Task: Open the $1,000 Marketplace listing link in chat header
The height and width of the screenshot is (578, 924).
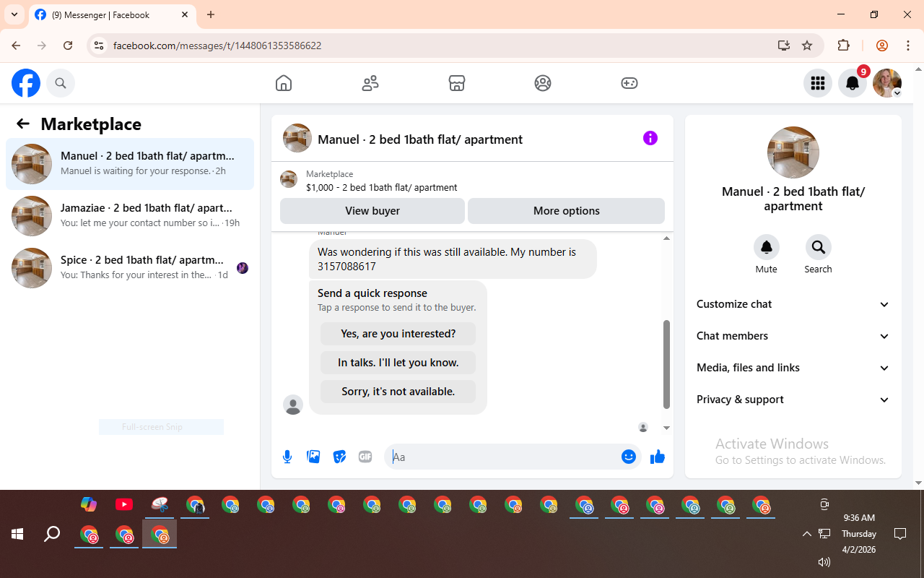Action: (x=382, y=187)
